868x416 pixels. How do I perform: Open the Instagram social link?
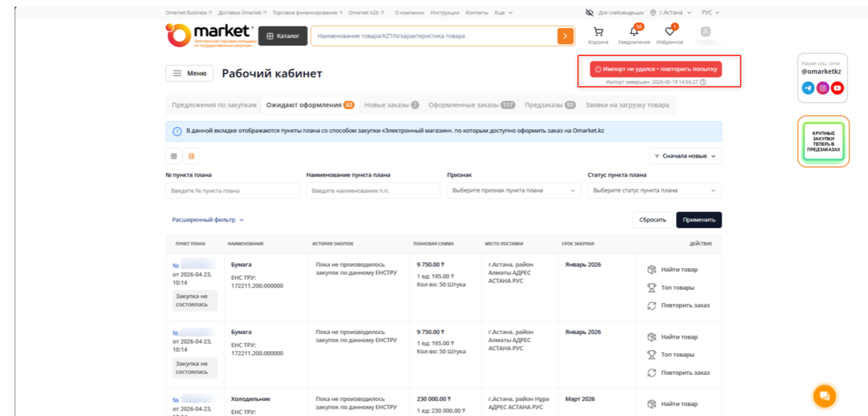tap(823, 88)
